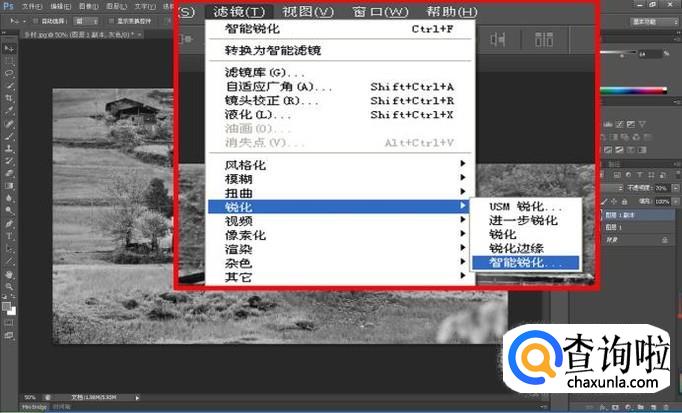The width and height of the screenshot is (682, 413).
Task: Open the 滤镜(T) menu
Action: pos(239,12)
